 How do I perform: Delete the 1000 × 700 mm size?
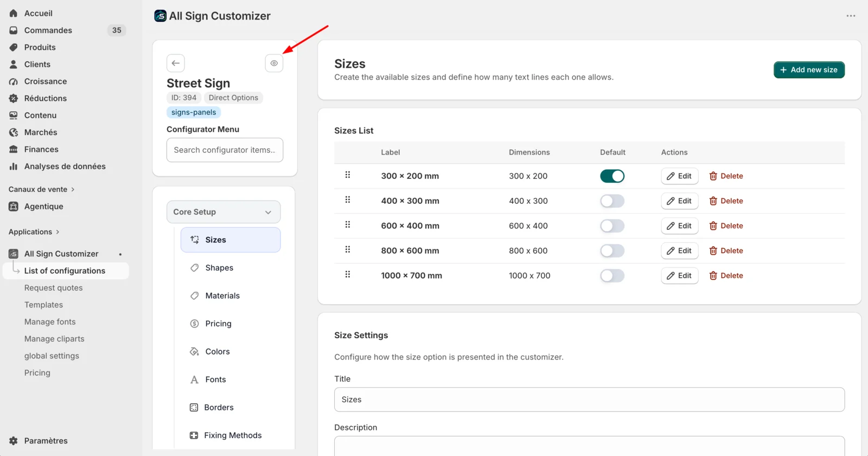[x=726, y=276]
